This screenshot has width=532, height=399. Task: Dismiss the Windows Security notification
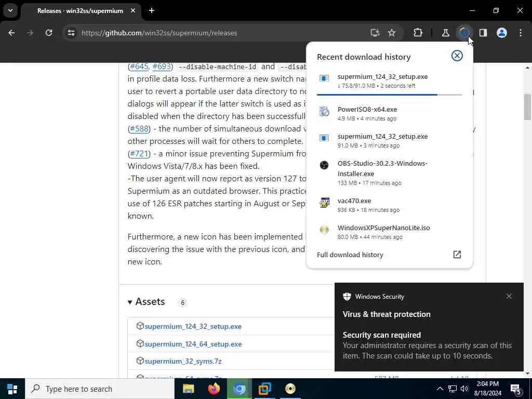(509, 296)
